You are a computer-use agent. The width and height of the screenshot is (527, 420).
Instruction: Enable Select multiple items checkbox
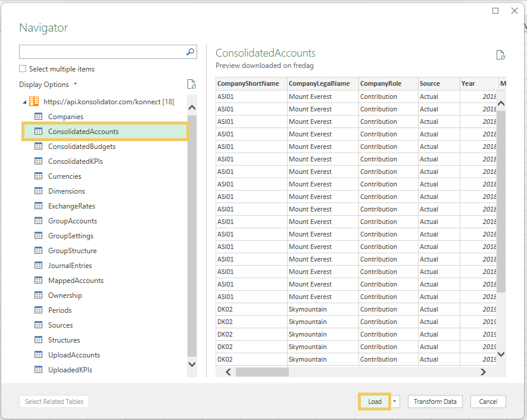(x=23, y=69)
